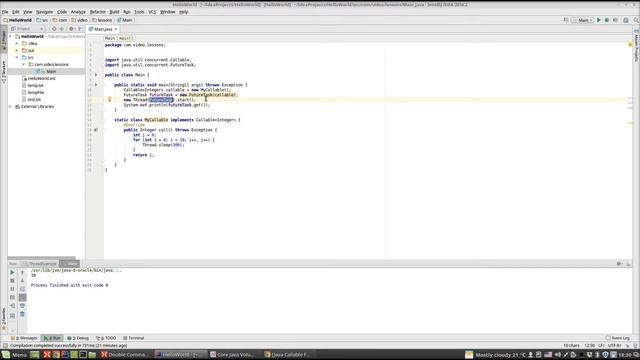The width and height of the screenshot is (640, 360).
Task: Select the ThreadExample run tab
Action: click(40, 264)
